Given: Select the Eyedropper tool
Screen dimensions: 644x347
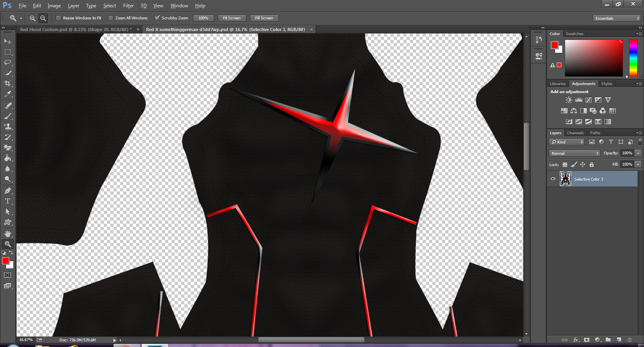Looking at the screenshot, I should (8, 94).
